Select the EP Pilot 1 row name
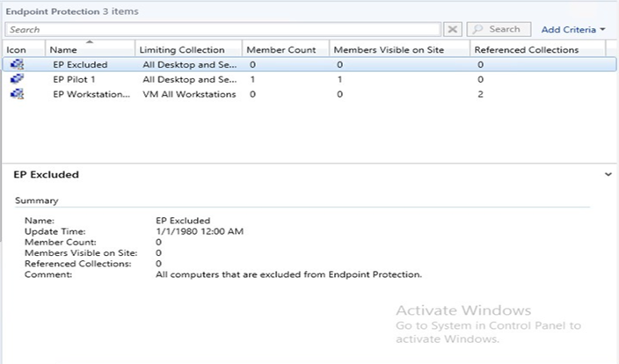Image resolution: width=619 pixels, height=364 pixels. [x=74, y=79]
